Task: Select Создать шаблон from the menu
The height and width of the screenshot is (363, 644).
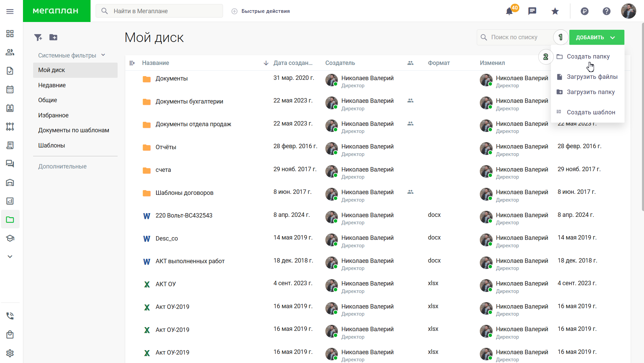Action: pos(588,112)
